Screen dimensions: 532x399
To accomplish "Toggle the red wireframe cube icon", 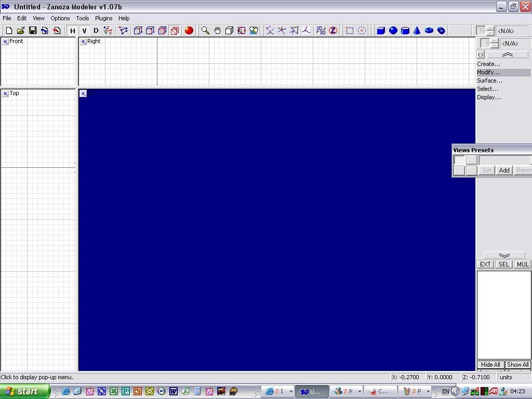I will [x=175, y=31].
